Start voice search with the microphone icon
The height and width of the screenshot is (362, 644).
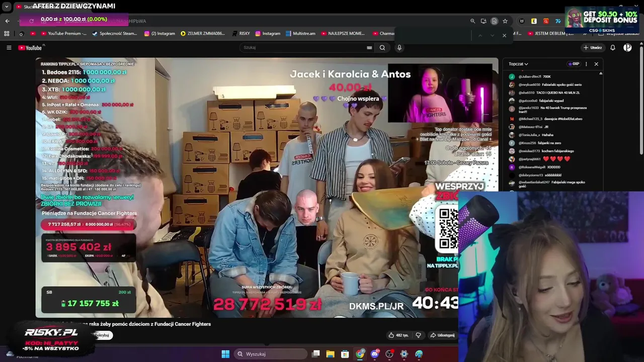399,48
